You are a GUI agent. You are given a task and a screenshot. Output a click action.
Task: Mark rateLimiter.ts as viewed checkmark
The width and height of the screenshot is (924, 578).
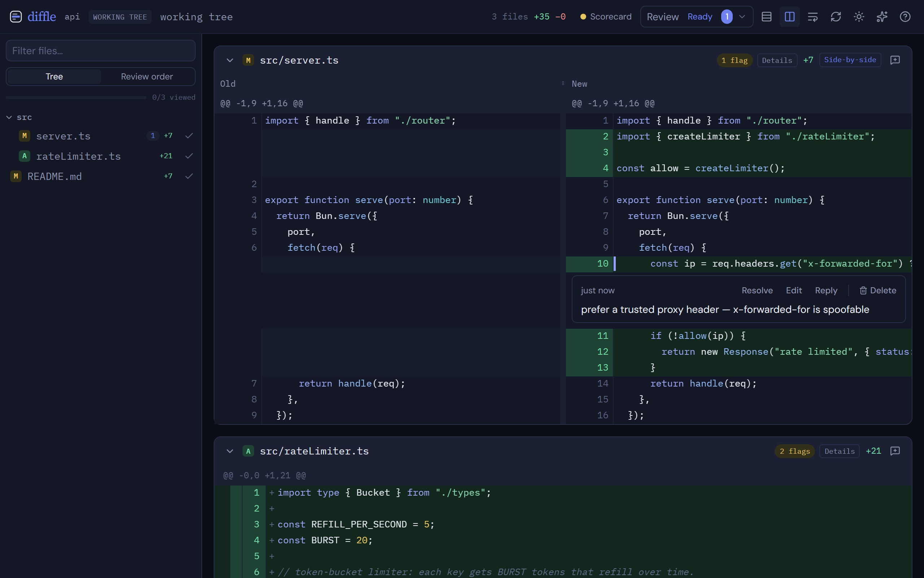189,156
